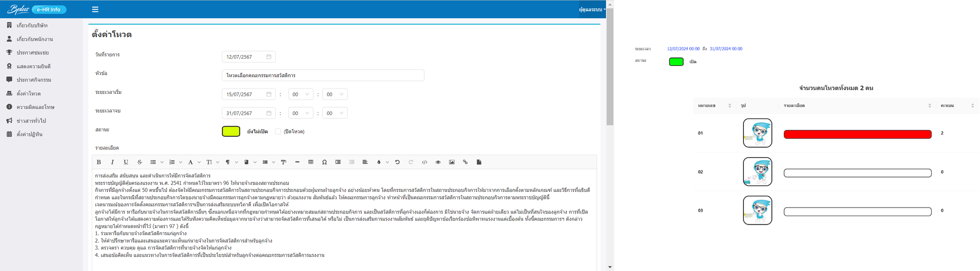Click the หัวข้อ title input field
This screenshot has width=980, height=271.
pyautogui.click(x=323, y=75)
